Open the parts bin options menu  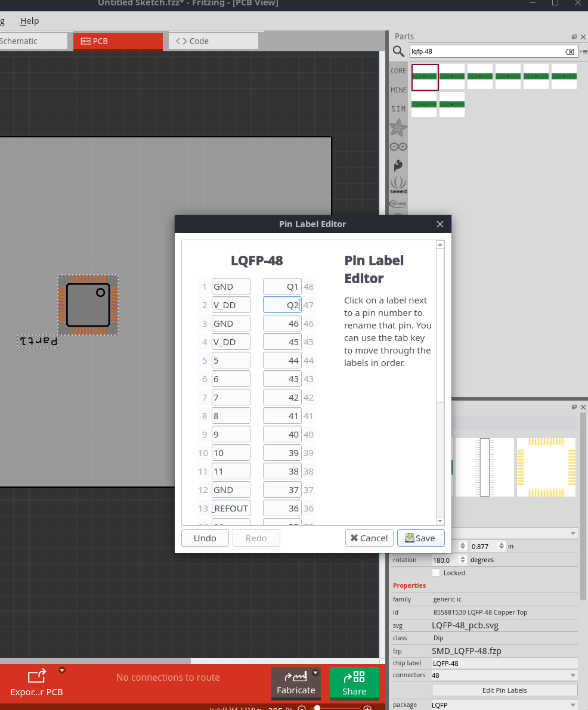coord(584,52)
